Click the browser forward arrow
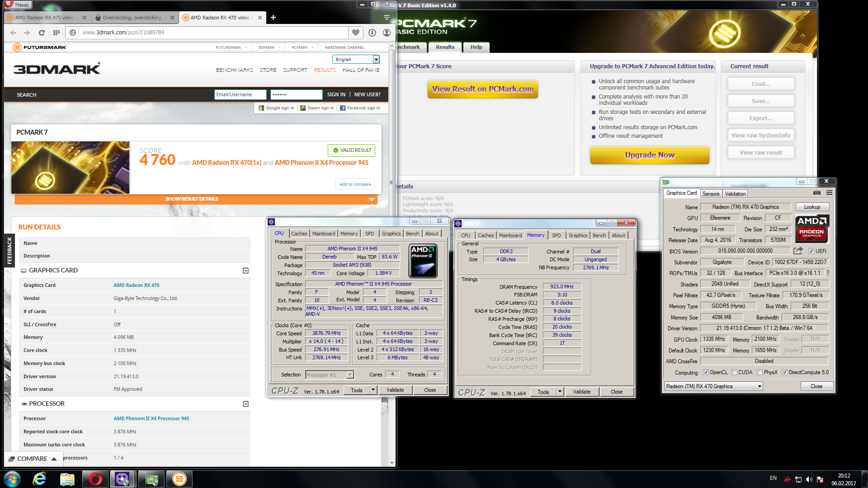Screen dimensions: 868x488 click(x=27, y=33)
